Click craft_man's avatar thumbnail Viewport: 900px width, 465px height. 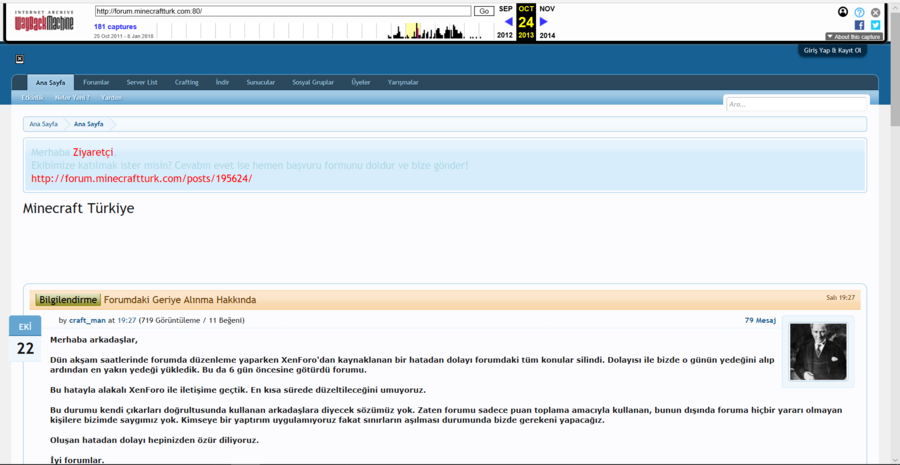click(x=818, y=351)
